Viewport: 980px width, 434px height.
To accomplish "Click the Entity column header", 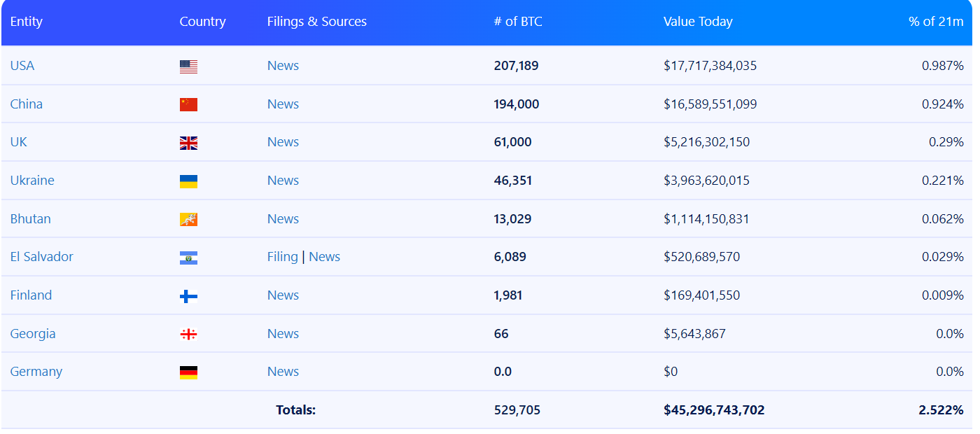I will tap(27, 22).
